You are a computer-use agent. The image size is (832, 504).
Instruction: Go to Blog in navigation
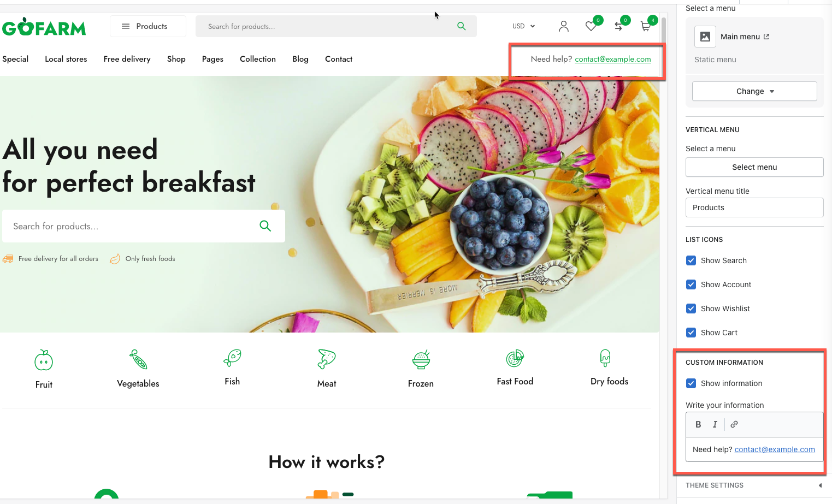pyautogui.click(x=300, y=59)
